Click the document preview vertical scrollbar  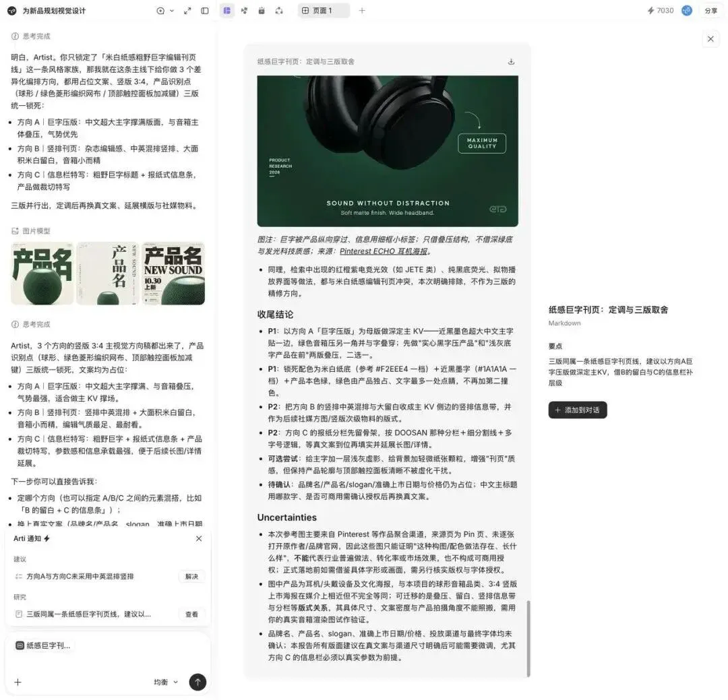(528, 638)
